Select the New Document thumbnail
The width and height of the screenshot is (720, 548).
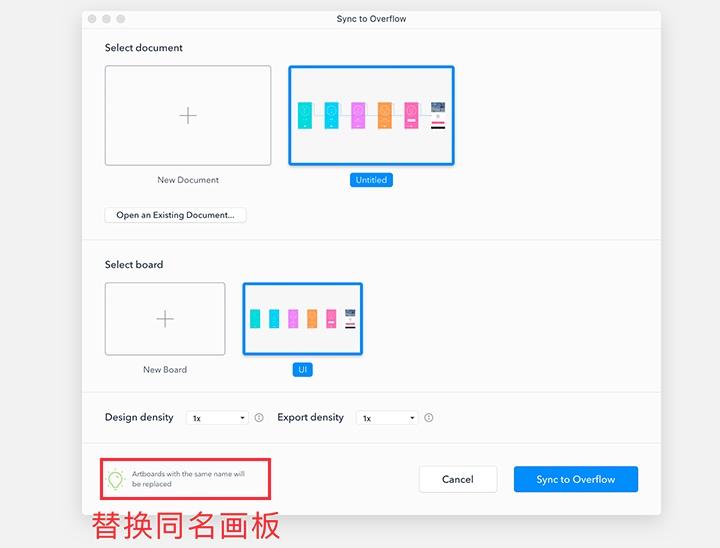click(x=188, y=115)
